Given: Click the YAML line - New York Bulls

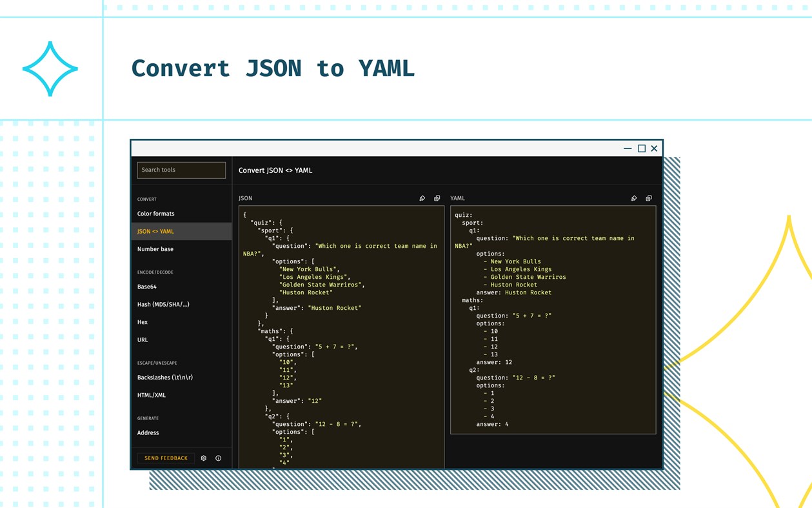Looking at the screenshot, I should point(513,261).
